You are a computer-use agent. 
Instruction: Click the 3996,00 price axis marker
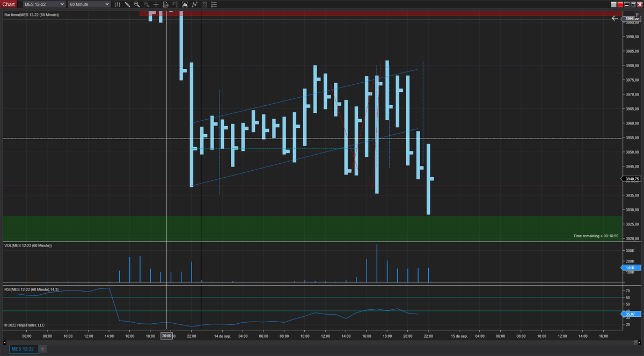(x=632, y=19)
